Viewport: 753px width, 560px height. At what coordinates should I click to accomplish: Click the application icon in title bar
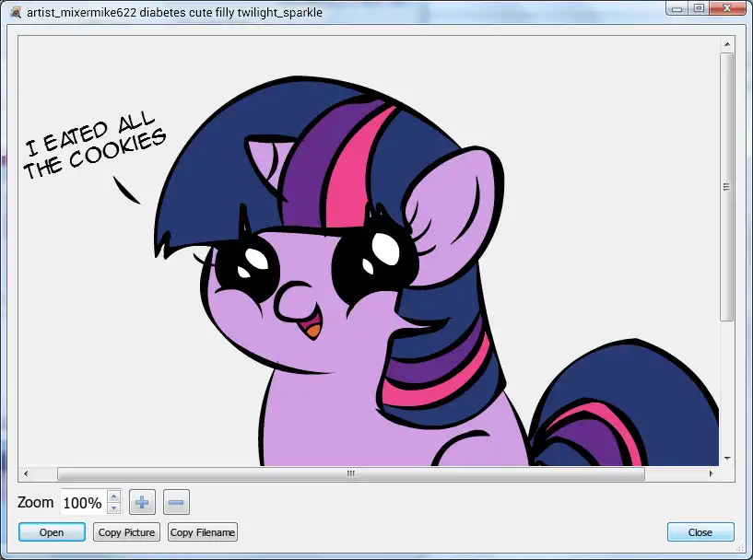tap(16, 12)
